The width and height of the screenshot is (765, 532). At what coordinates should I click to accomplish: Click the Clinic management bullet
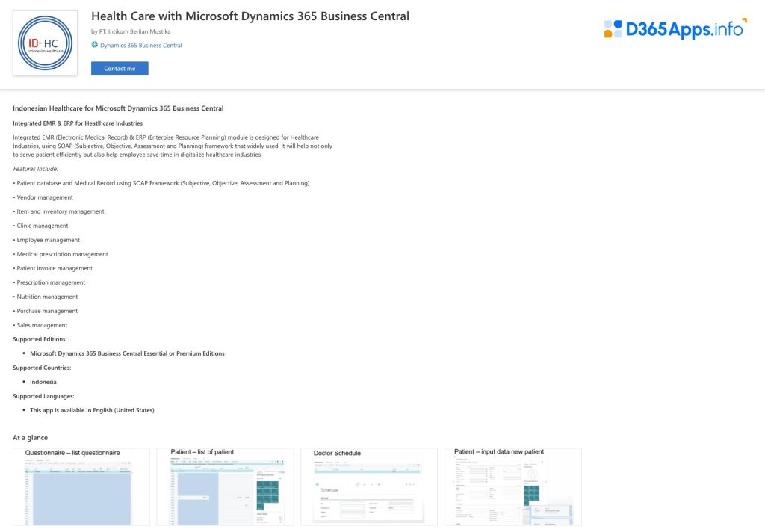tap(40, 226)
